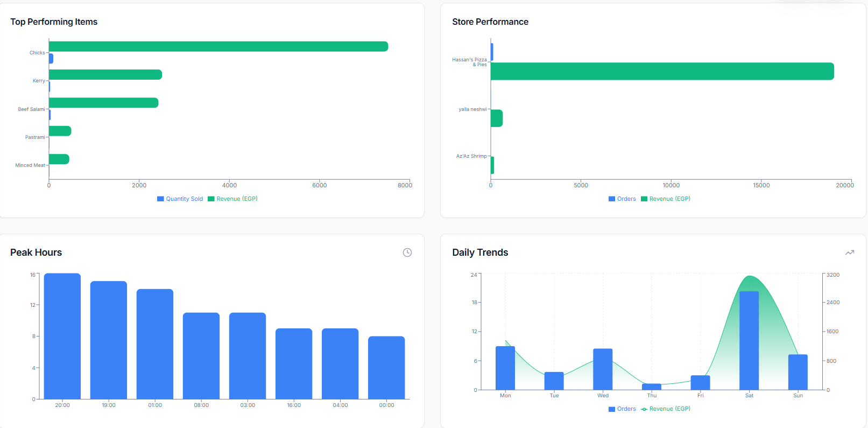Toggle Orders label in Store Performance legend
868x428 pixels.
point(626,199)
